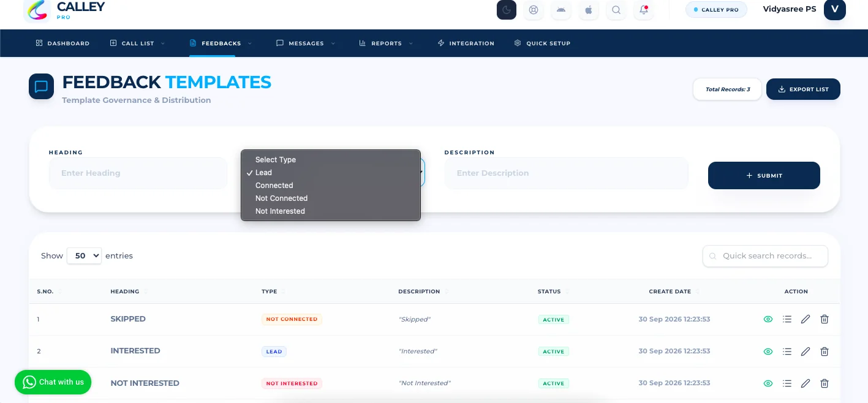Click the Feedback Templates chat icon

41,86
